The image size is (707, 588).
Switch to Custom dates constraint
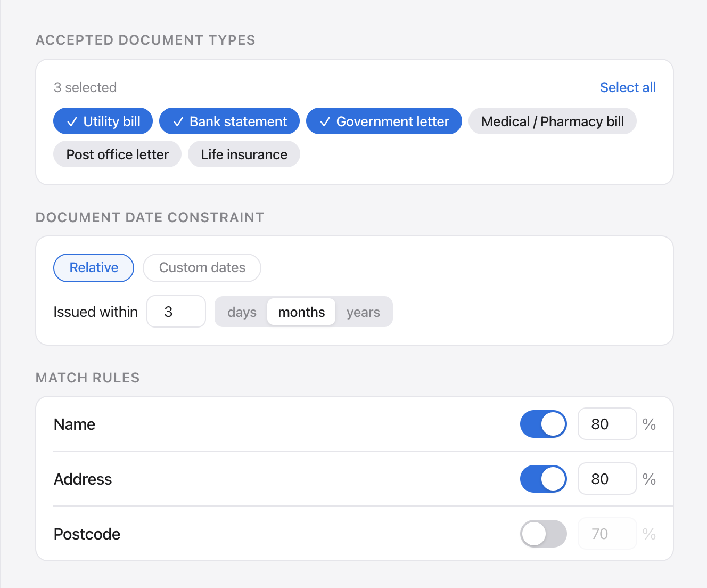point(202,267)
